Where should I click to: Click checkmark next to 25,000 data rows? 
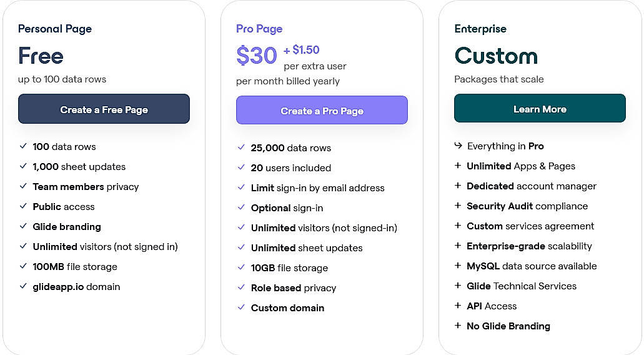coord(241,147)
